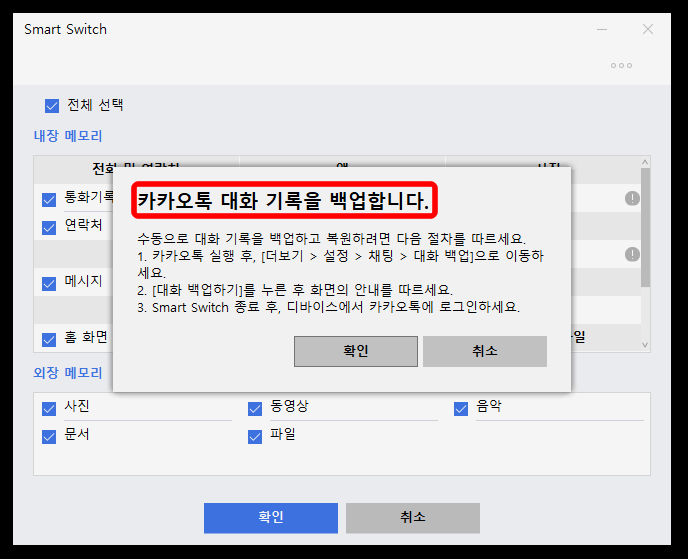Uncheck the 홈 화면 checkbox
Screen dimensions: 688x559
tap(49, 340)
